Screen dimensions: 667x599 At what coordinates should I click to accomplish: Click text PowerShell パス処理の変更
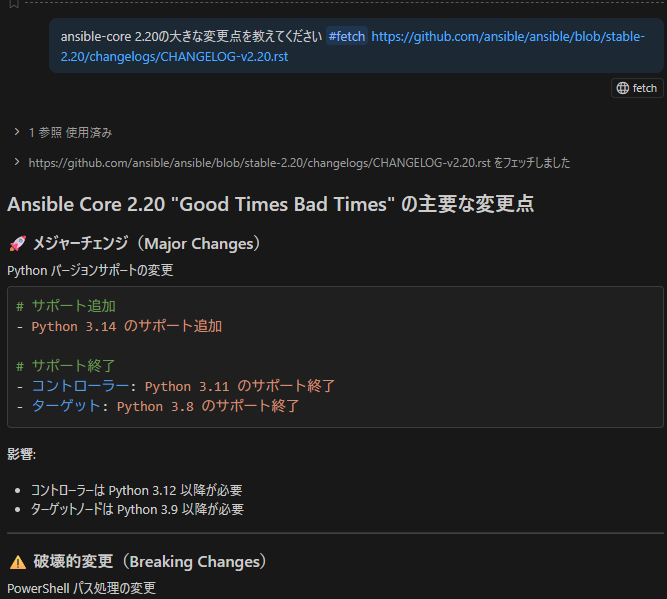[82, 588]
